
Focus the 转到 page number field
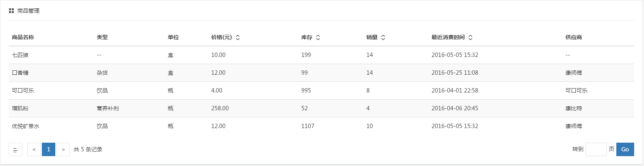coord(596,149)
